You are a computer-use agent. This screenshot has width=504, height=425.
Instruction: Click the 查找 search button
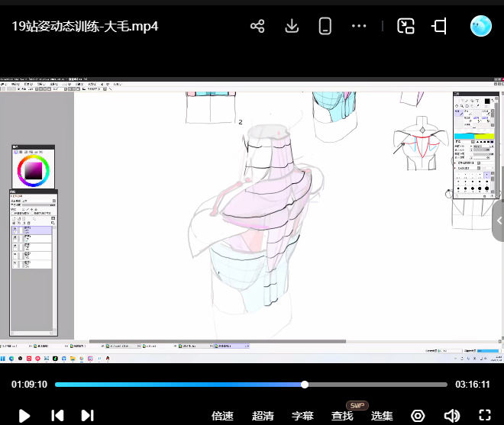point(342,416)
